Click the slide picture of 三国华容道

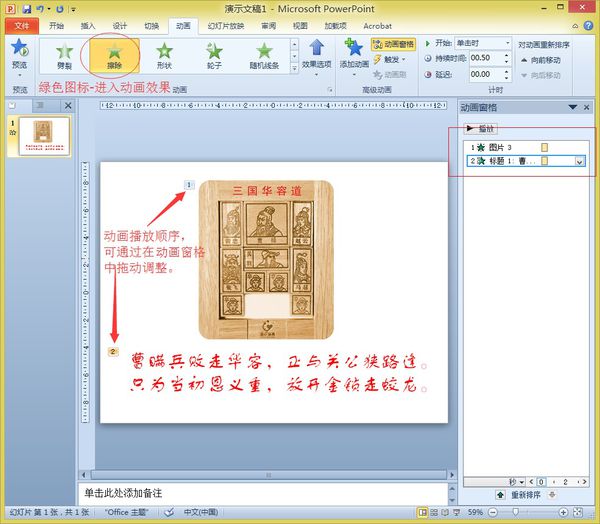point(266,260)
